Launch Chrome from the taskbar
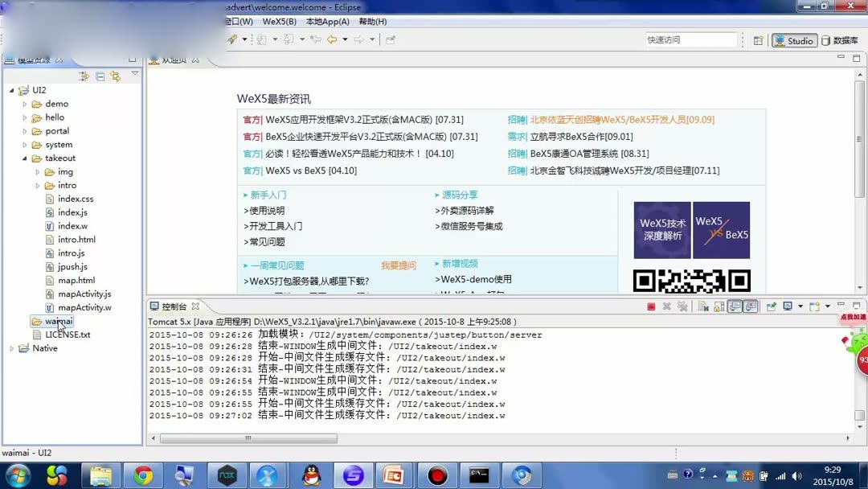 [142, 475]
